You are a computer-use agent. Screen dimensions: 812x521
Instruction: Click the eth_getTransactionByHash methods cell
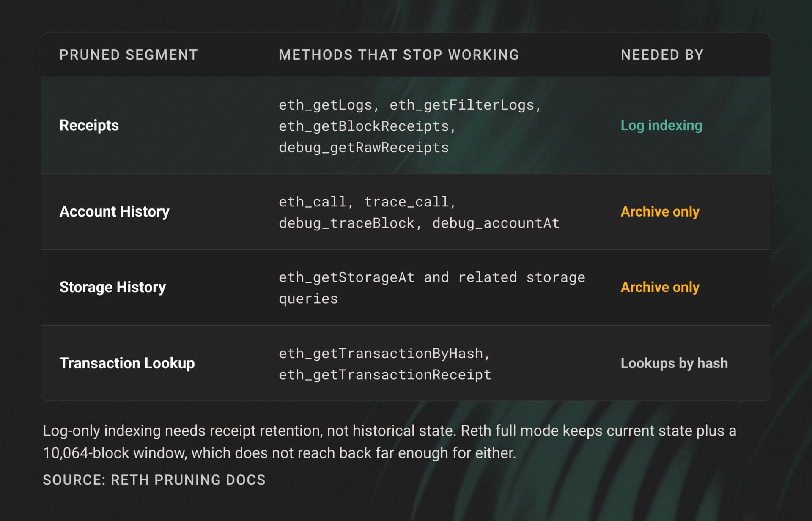tap(385, 364)
